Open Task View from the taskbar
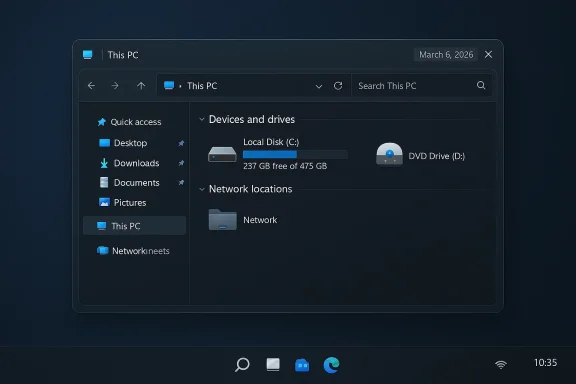 coord(273,365)
